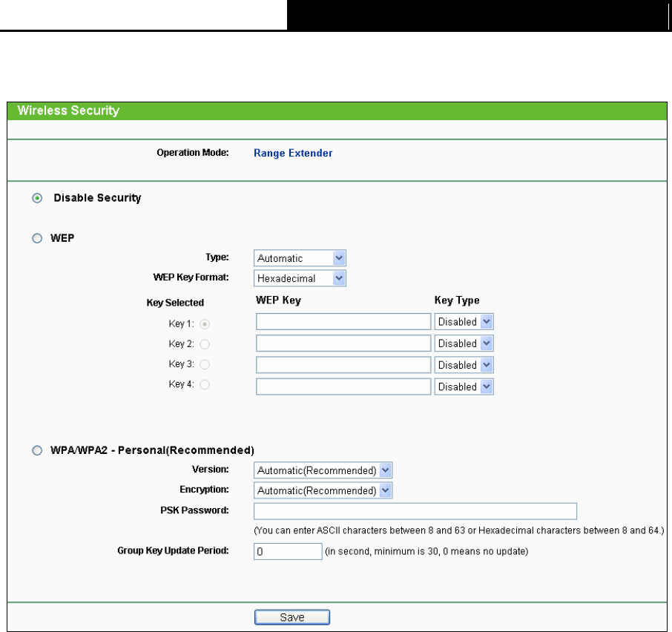
Task: Open Key 4 Key Type dropdown
Action: coord(464,386)
